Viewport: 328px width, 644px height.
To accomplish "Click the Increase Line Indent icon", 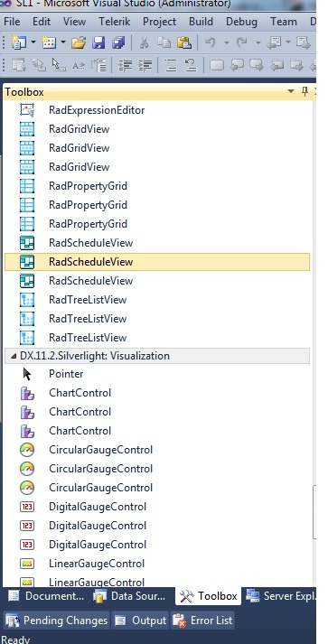I will pos(145,65).
